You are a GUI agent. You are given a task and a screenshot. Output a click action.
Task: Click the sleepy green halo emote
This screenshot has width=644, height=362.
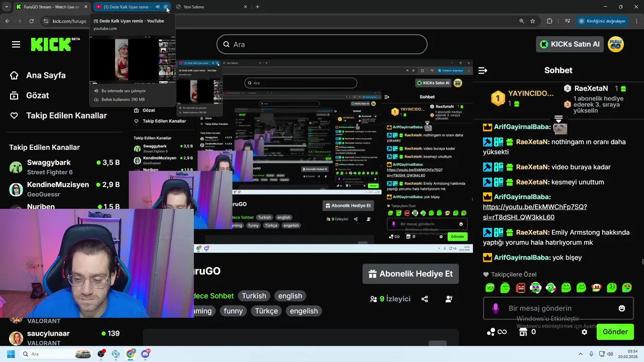[x=505, y=288]
